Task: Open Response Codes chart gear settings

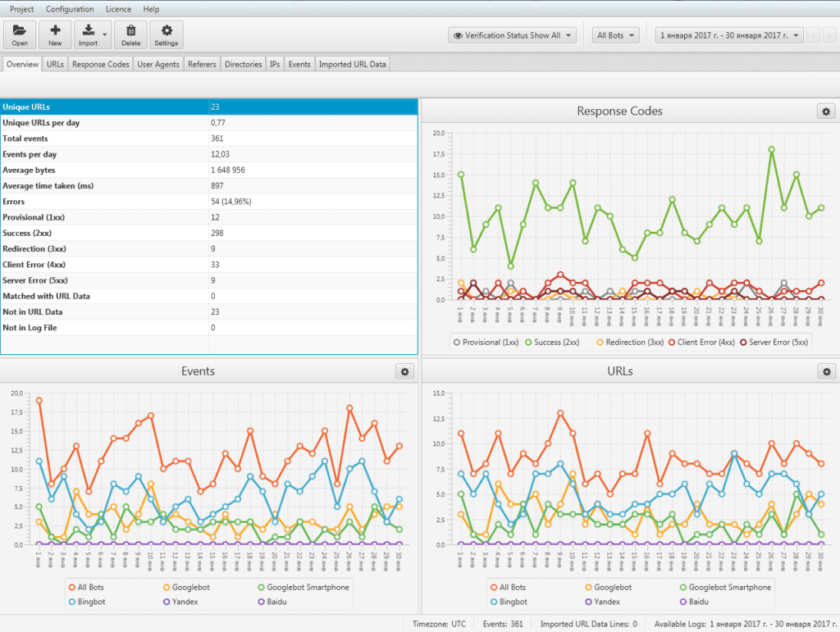Action: click(826, 111)
